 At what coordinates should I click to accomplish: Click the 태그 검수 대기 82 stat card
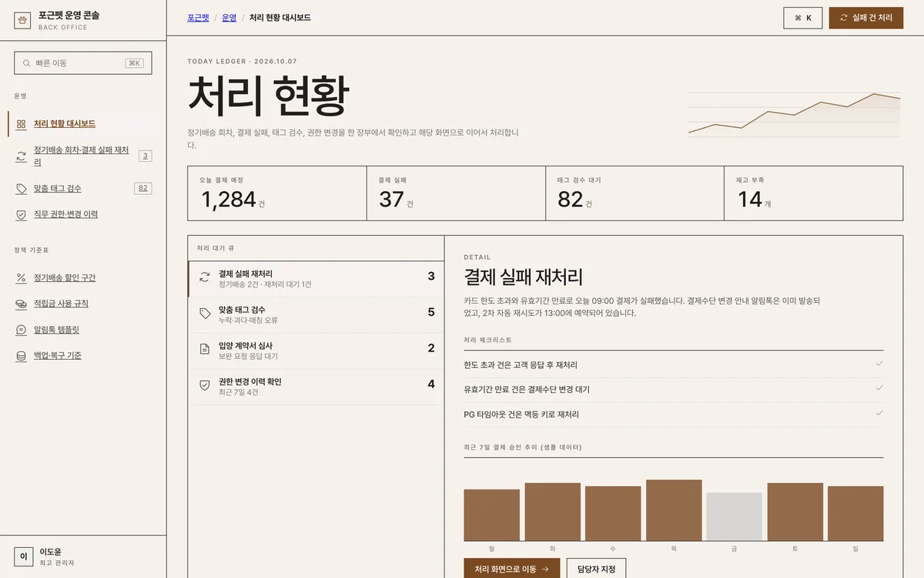tap(634, 193)
